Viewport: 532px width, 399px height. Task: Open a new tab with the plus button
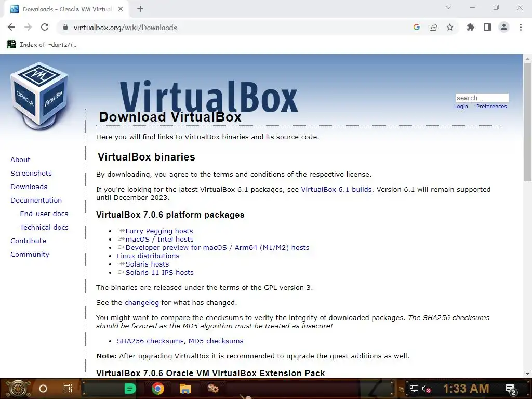click(x=140, y=9)
